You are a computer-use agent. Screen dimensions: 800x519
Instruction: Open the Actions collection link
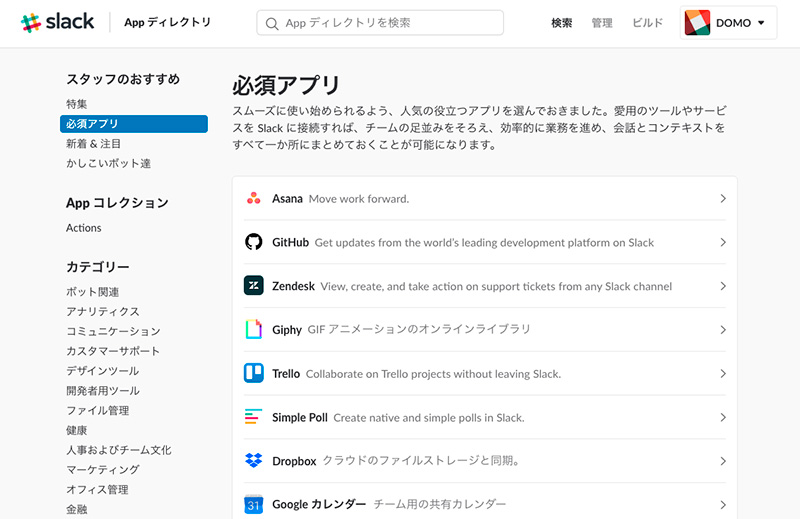(x=84, y=228)
